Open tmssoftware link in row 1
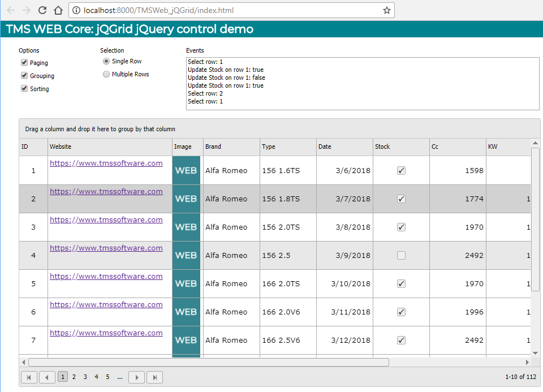Screen dimensions: 543x392 pyautogui.click(x=106, y=163)
